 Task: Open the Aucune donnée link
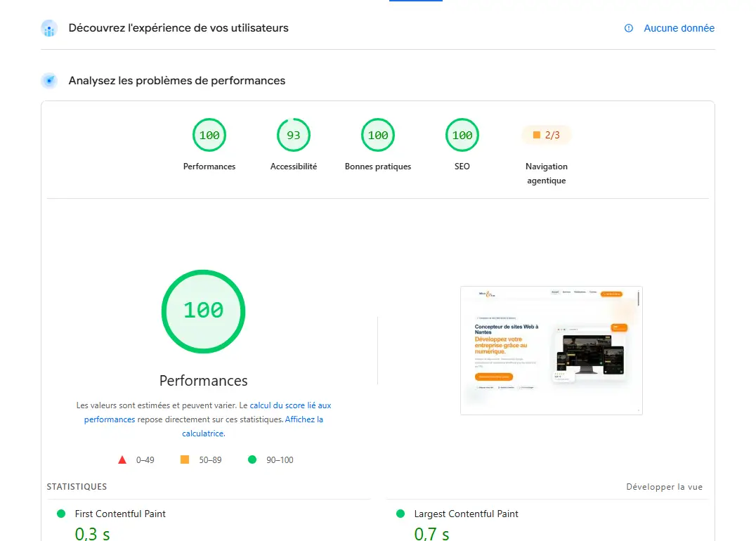point(679,28)
